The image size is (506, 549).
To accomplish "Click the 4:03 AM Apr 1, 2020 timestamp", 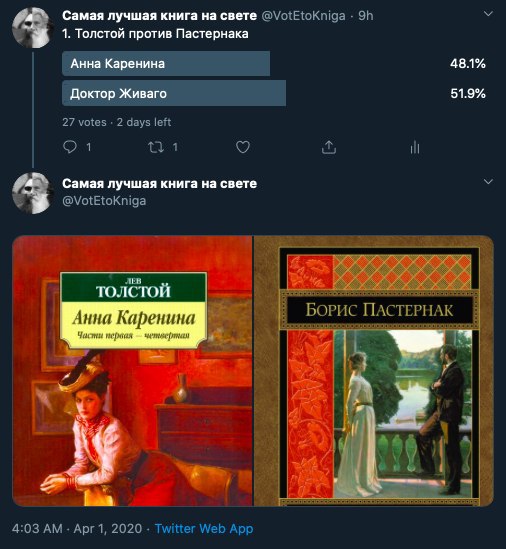I will point(77,528).
